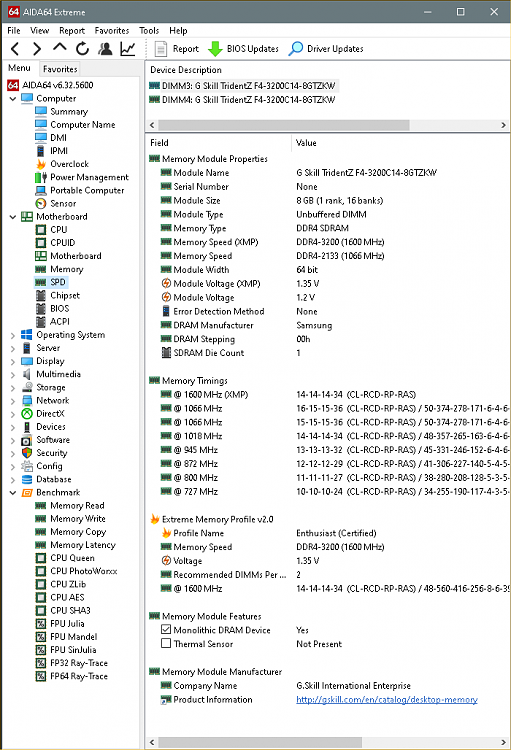The image size is (511, 750).
Task: Click the AIDA64 v6.32.5600 root node
Action: [50, 85]
